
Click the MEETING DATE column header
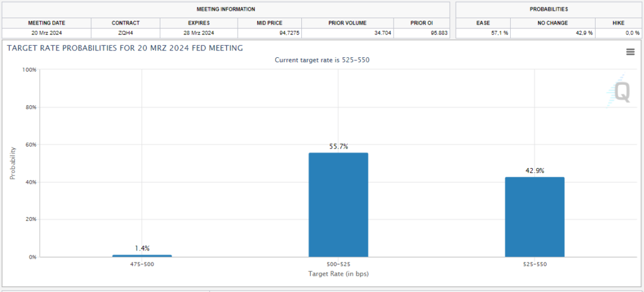coord(47,23)
